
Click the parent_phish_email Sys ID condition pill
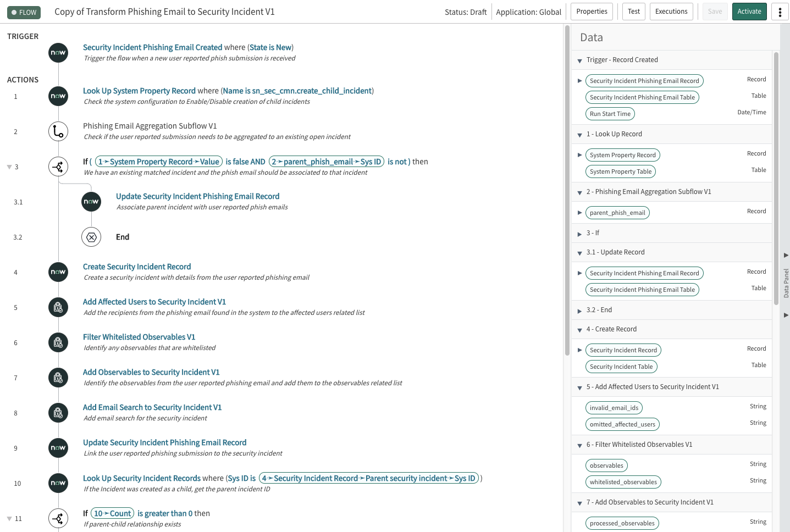point(327,162)
